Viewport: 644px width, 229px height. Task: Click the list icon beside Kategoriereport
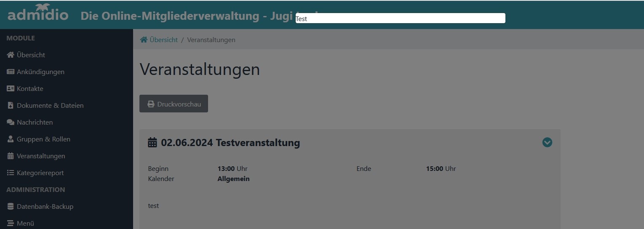11,173
